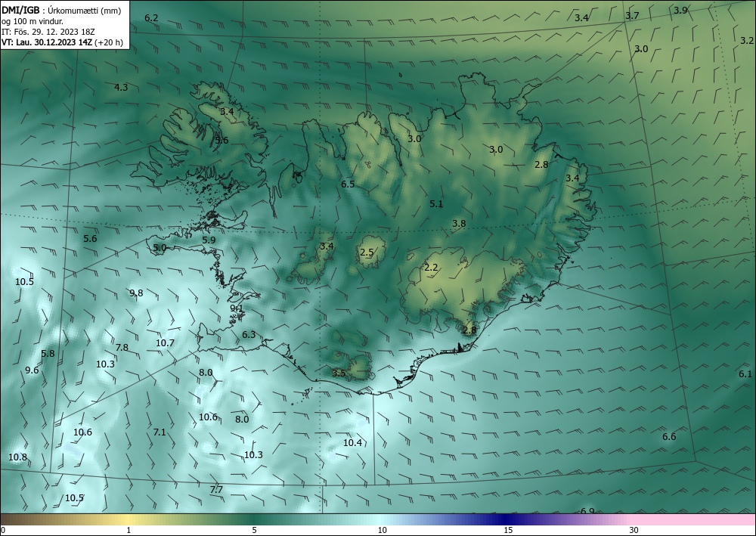Screen dimensions: 756x536
Task: Click the 4.3 value on the map
Action: pyautogui.click(x=121, y=87)
